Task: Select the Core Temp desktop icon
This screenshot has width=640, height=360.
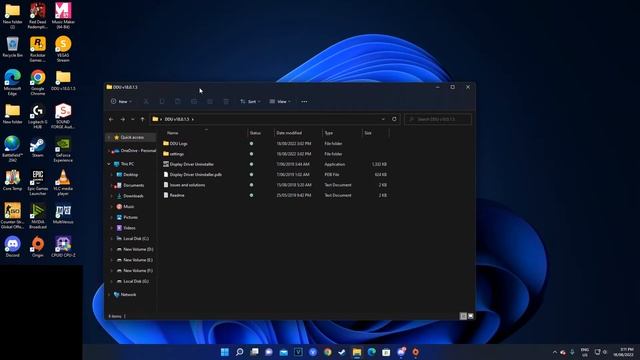Action: tap(13, 180)
